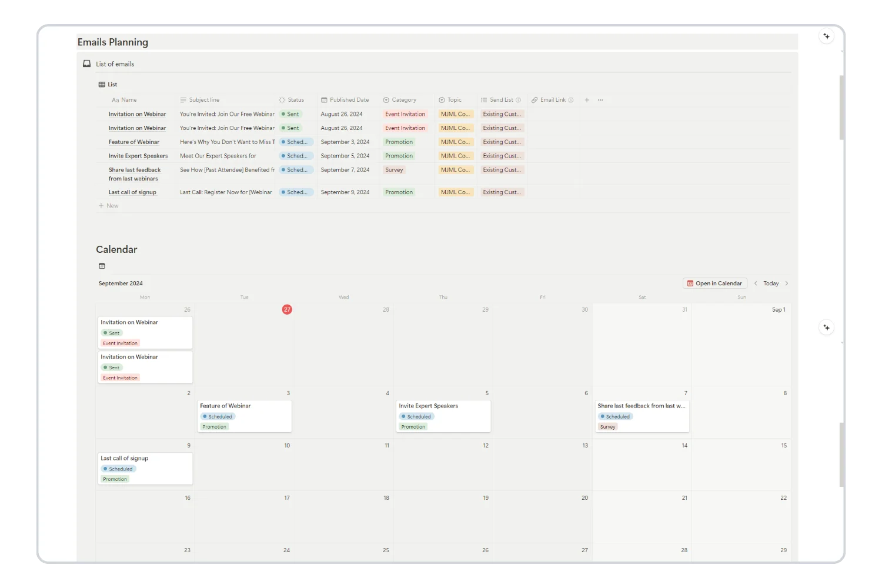
Task: Add a new property with the plus icon
Action: [587, 100]
